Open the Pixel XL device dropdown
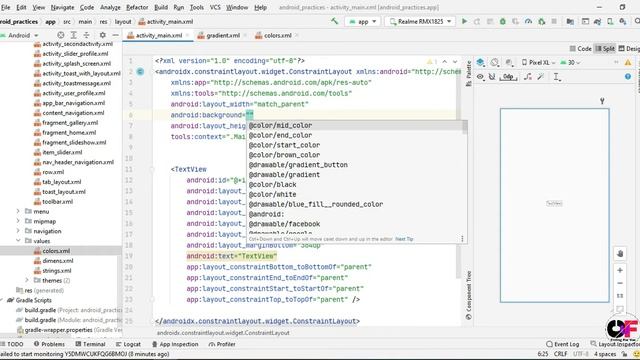 (538, 62)
